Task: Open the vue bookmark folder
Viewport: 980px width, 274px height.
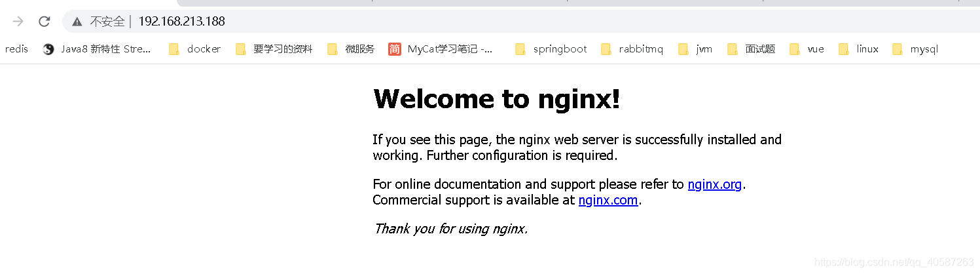Action: click(807, 49)
